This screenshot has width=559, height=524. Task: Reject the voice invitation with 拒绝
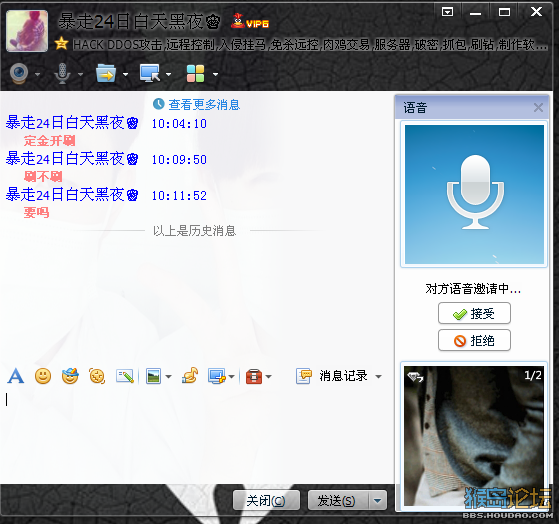(x=474, y=340)
